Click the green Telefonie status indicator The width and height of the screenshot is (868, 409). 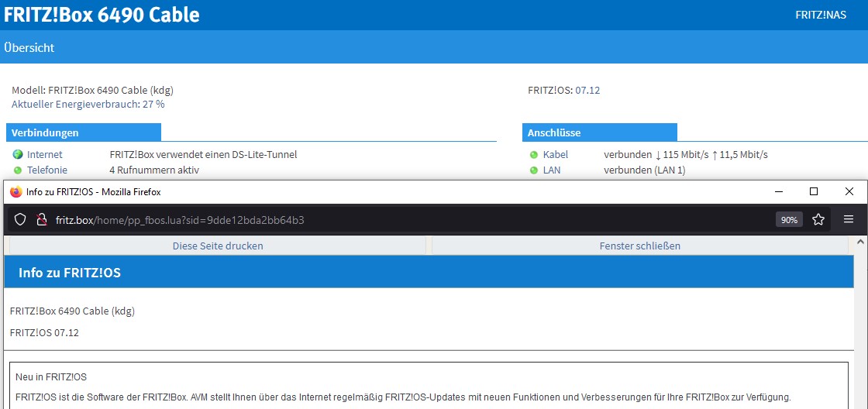(18, 170)
